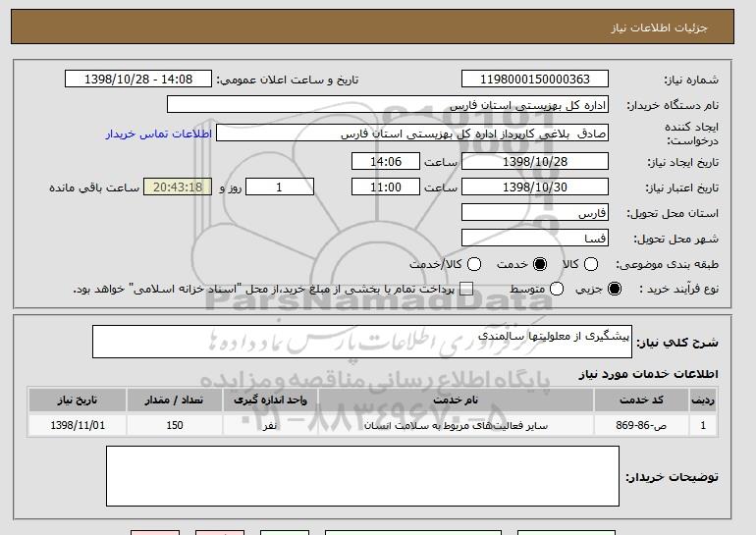
Task: Click the need number field 1198000150000363
Action: [x=535, y=80]
